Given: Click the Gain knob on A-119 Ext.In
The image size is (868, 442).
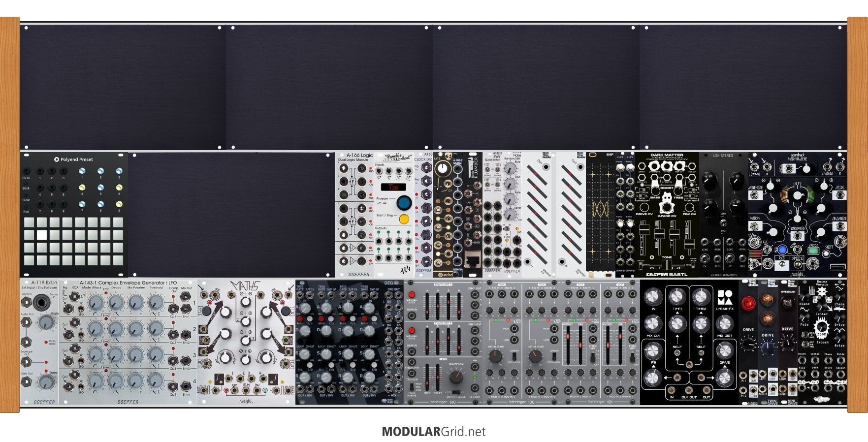Looking at the screenshot, I should tap(46, 322).
